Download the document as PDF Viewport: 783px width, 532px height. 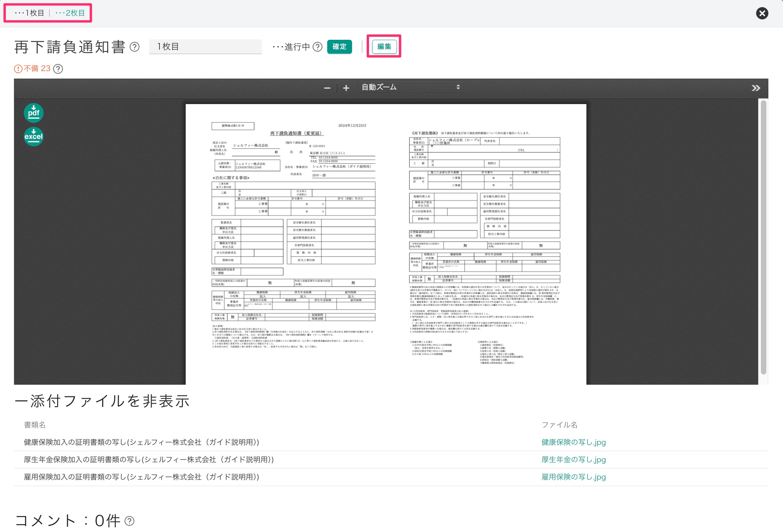click(x=33, y=113)
